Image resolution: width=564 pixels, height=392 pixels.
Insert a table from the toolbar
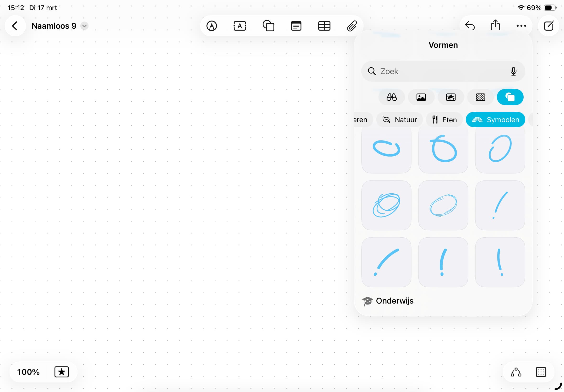pyautogui.click(x=324, y=26)
